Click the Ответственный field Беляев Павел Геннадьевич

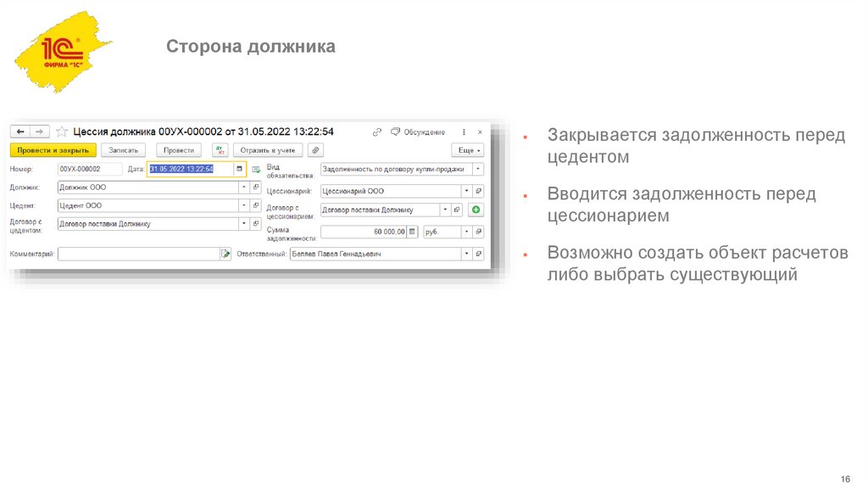[376, 254]
